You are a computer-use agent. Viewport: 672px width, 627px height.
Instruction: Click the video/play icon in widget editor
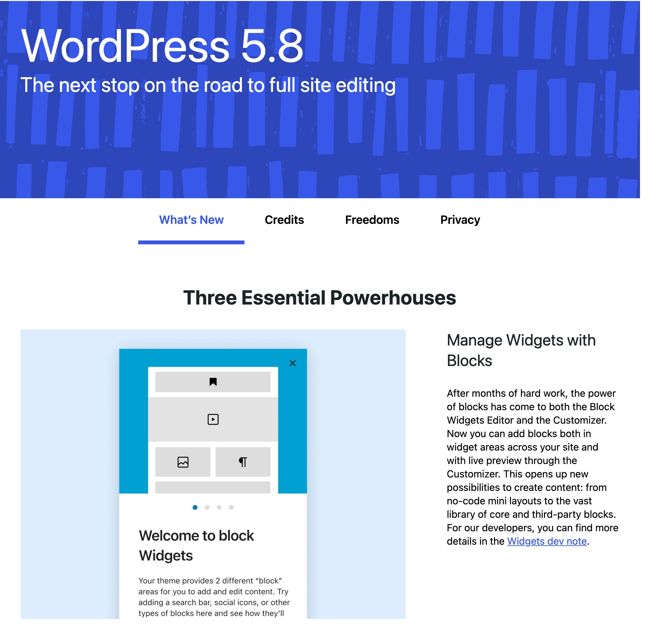[213, 419]
